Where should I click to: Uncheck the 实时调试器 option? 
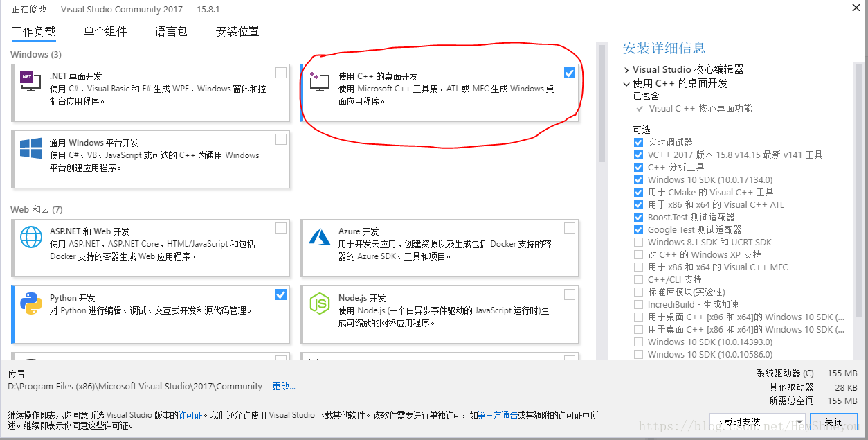[638, 142]
